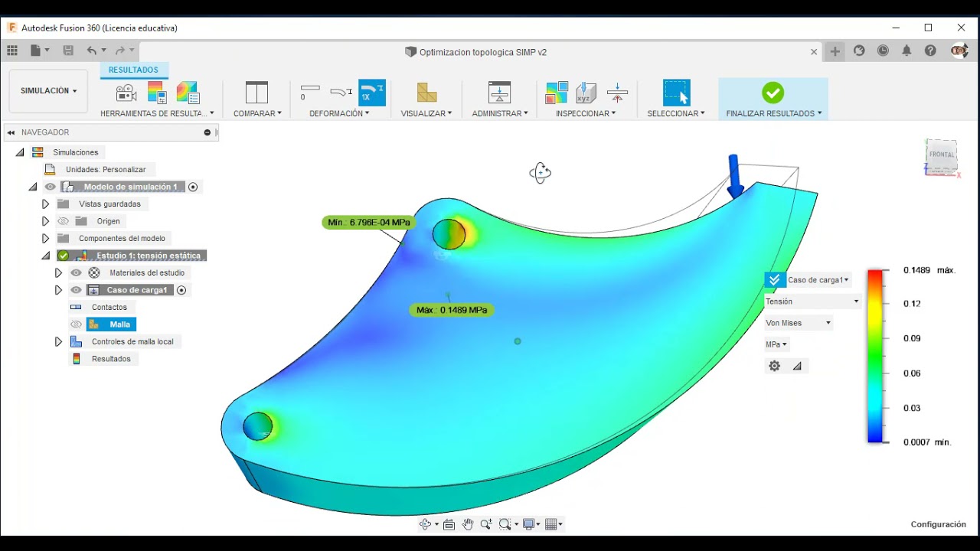Click the surface probes inspect icon
This screenshot has width=980, height=551.
click(557, 93)
